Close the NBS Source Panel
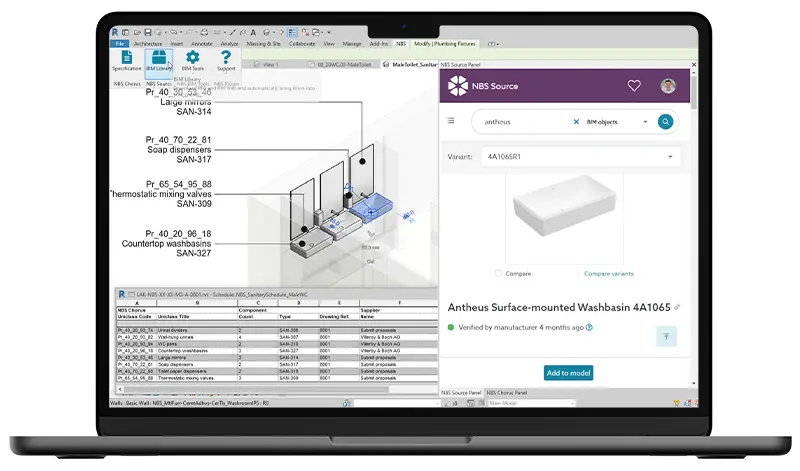 click(x=693, y=65)
